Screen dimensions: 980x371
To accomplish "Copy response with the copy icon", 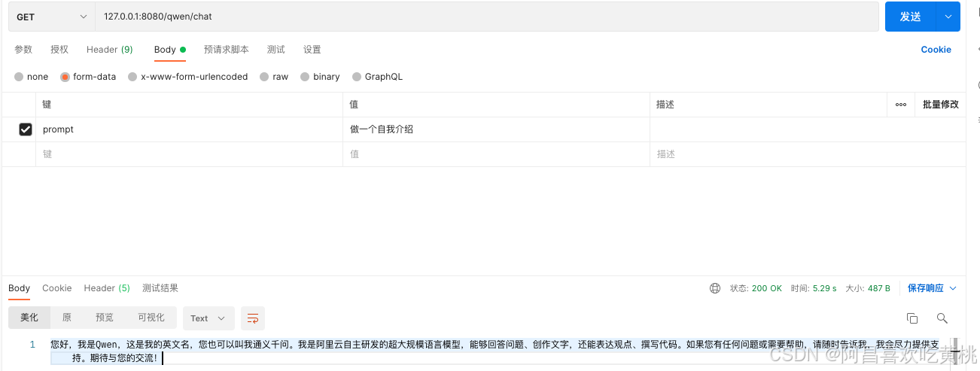I will (x=912, y=318).
